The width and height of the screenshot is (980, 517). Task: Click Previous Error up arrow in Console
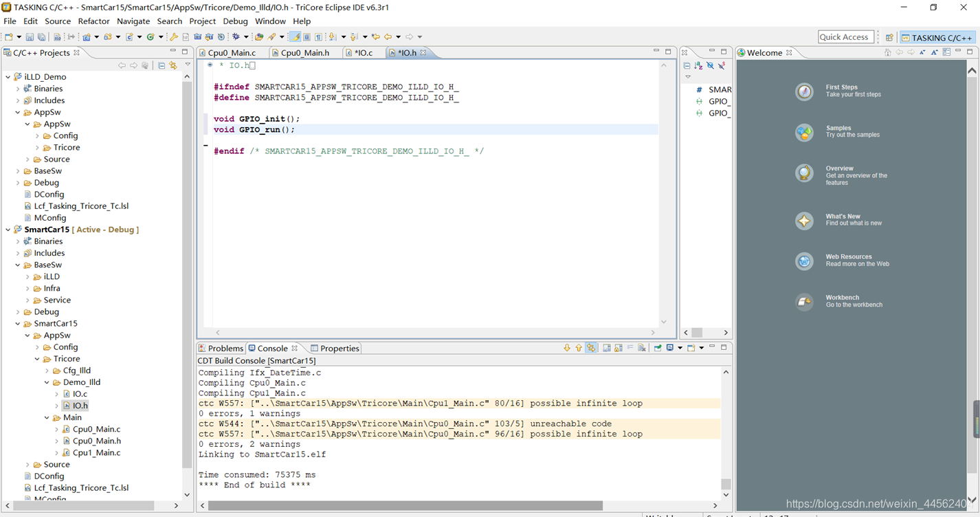579,348
